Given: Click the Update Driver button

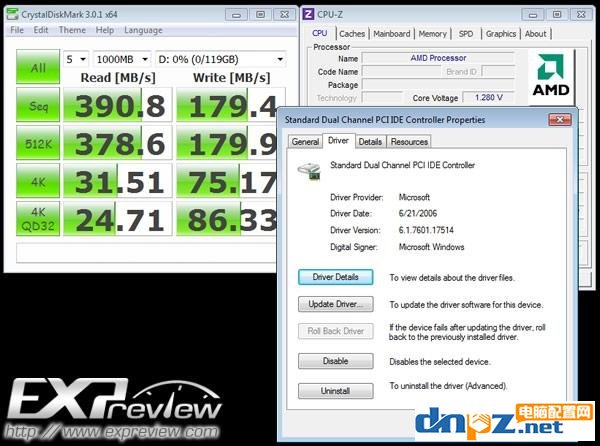Looking at the screenshot, I should tap(336, 304).
